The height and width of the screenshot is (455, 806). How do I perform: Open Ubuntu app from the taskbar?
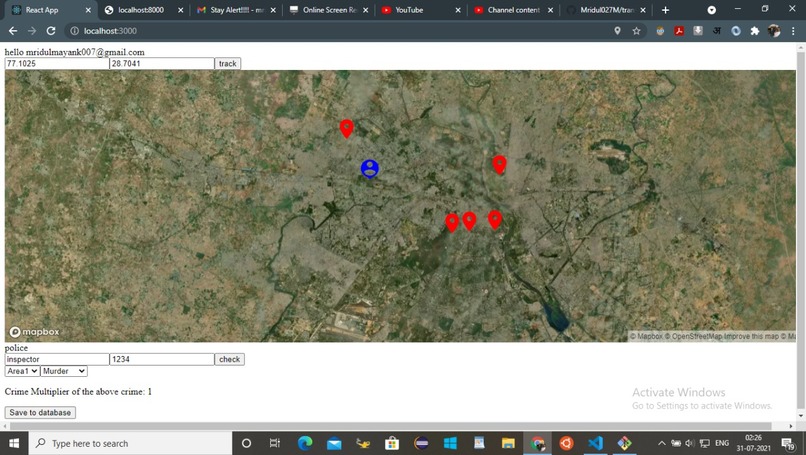566,443
